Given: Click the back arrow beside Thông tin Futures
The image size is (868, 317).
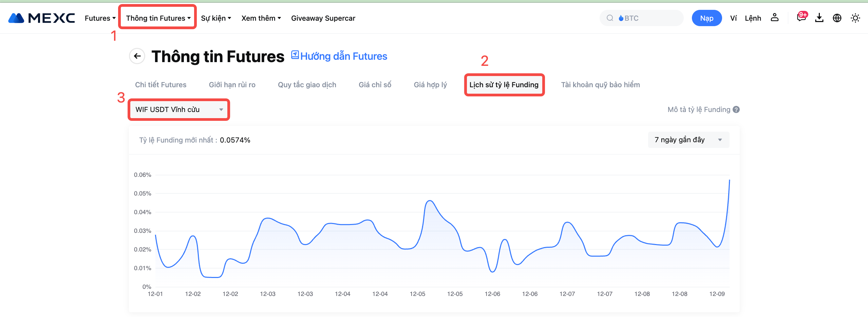Looking at the screenshot, I should 137,56.
